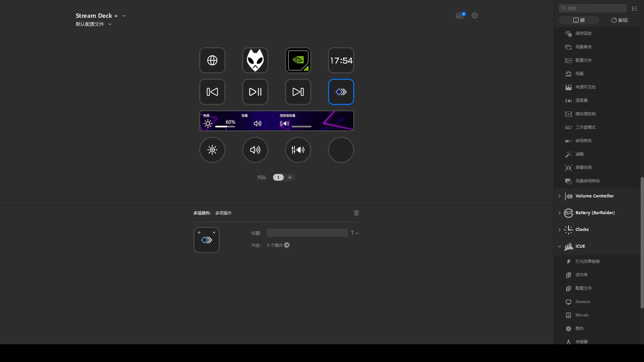This screenshot has width=644, height=362.
Task: Expand the iCUE plugin section
Action: tap(559, 246)
